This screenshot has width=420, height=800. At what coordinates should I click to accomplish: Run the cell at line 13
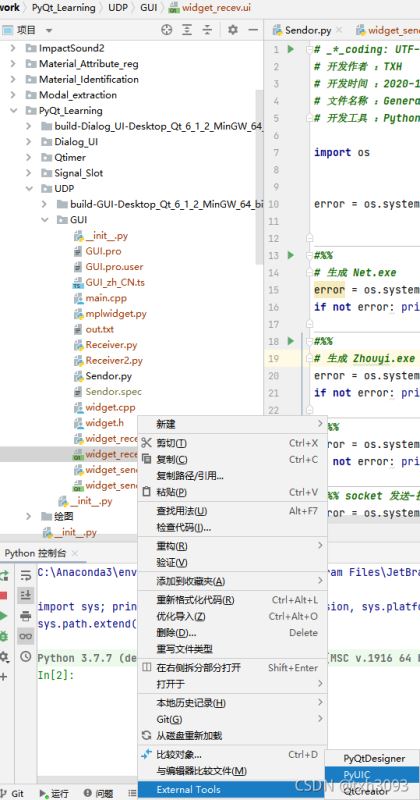click(290, 255)
